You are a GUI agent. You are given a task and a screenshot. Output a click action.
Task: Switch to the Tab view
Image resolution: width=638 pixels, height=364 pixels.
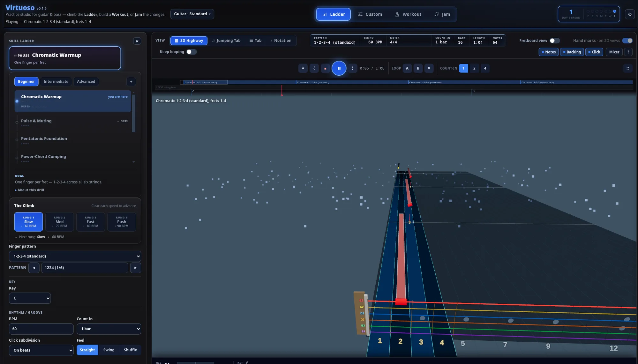coord(255,41)
